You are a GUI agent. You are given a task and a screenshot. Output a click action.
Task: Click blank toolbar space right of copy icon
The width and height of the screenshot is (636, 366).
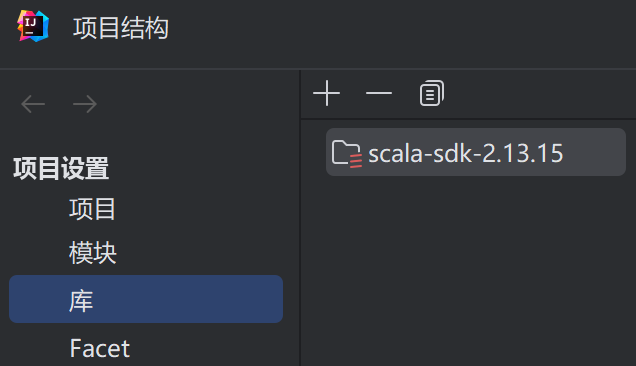tap(539, 94)
